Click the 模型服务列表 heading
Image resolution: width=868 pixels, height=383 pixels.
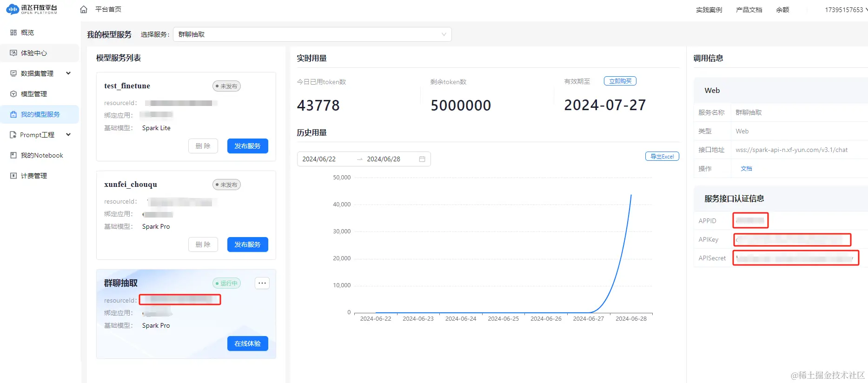119,58
